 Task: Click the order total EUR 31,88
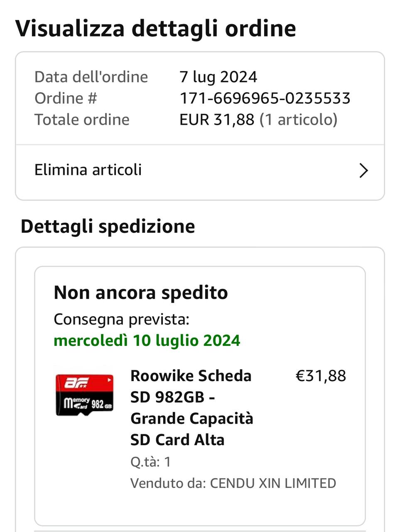(217, 120)
